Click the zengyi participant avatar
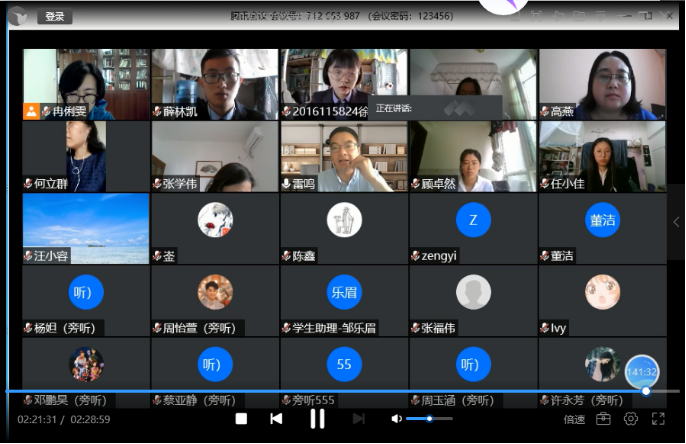 [x=473, y=220]
